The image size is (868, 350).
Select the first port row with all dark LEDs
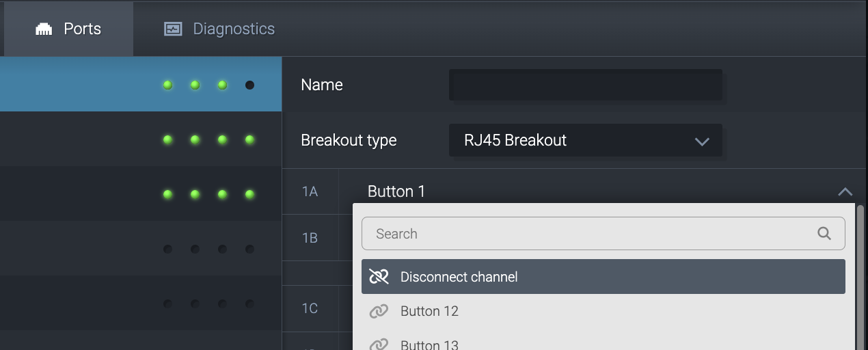point(140,249)
